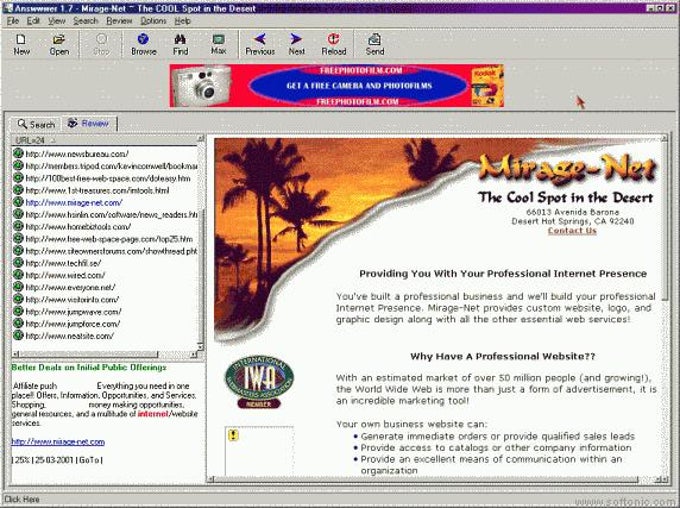Click the green icon beside jumpforce.com
This screenshot has height=508, width=680.
click(18, 323)
